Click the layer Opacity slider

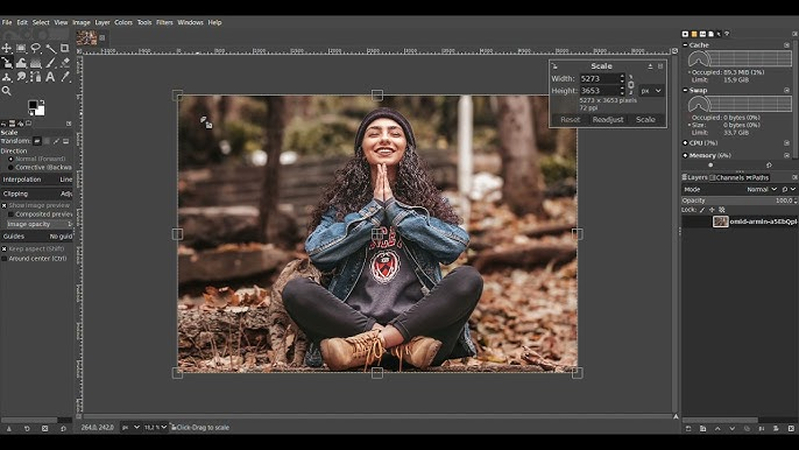(738, 201)
